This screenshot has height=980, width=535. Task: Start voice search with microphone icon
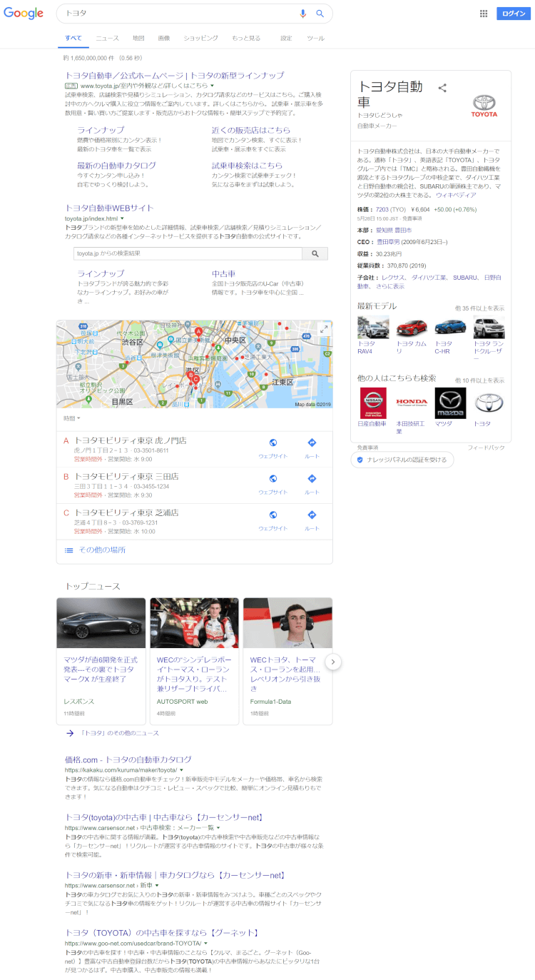click(303, 14)
